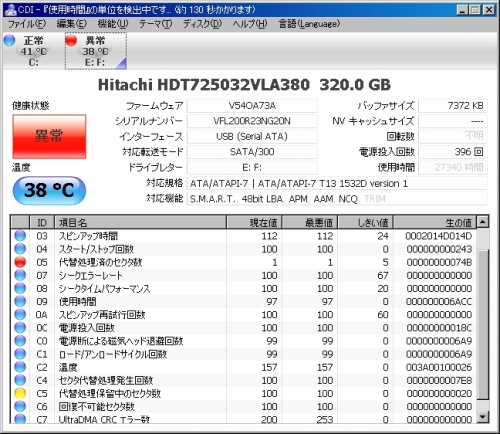Open the 編集(E) menu
Screen dimensions: 500x434
tap(71, 24)
